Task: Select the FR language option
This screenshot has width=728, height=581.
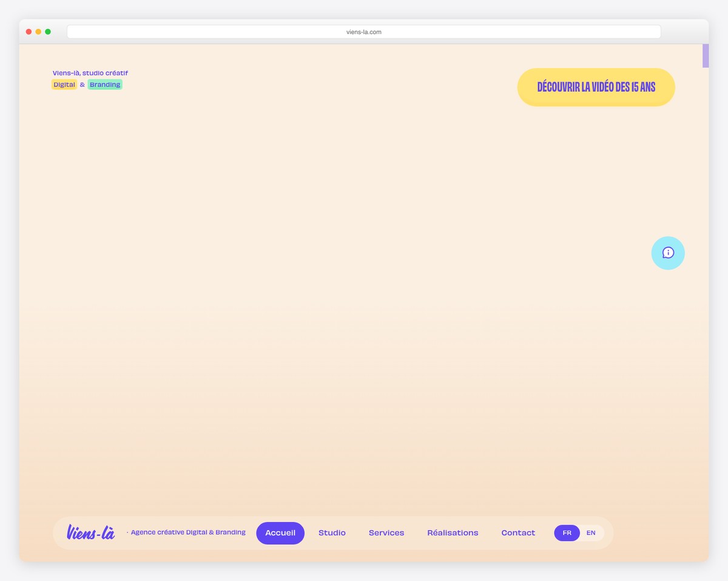Action: [x=567, y=533]
